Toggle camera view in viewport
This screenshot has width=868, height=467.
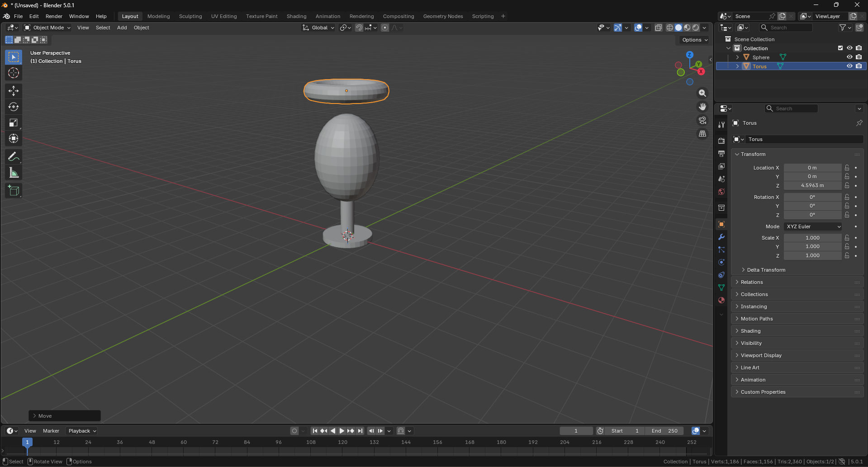coord(702,120)
